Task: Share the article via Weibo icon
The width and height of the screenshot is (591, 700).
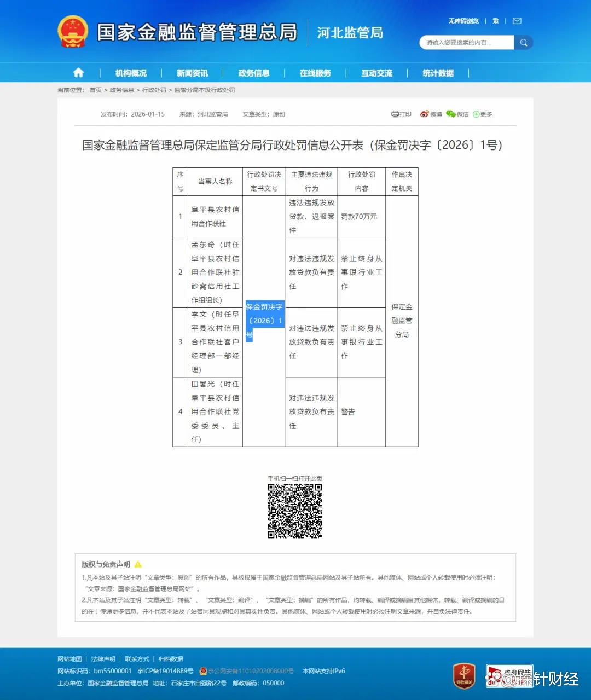Action: [x=424, y=114]
